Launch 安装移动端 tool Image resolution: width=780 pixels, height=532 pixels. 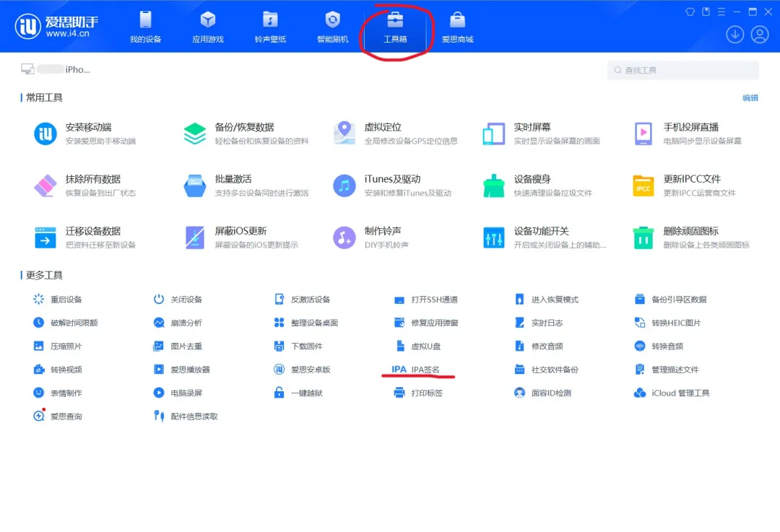[x=84, y=134]
